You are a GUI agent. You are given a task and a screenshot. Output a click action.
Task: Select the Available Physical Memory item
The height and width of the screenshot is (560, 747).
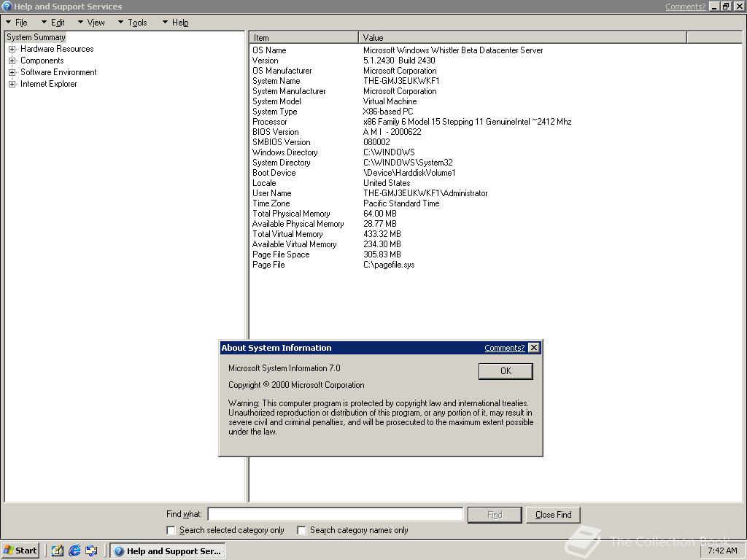298,224
